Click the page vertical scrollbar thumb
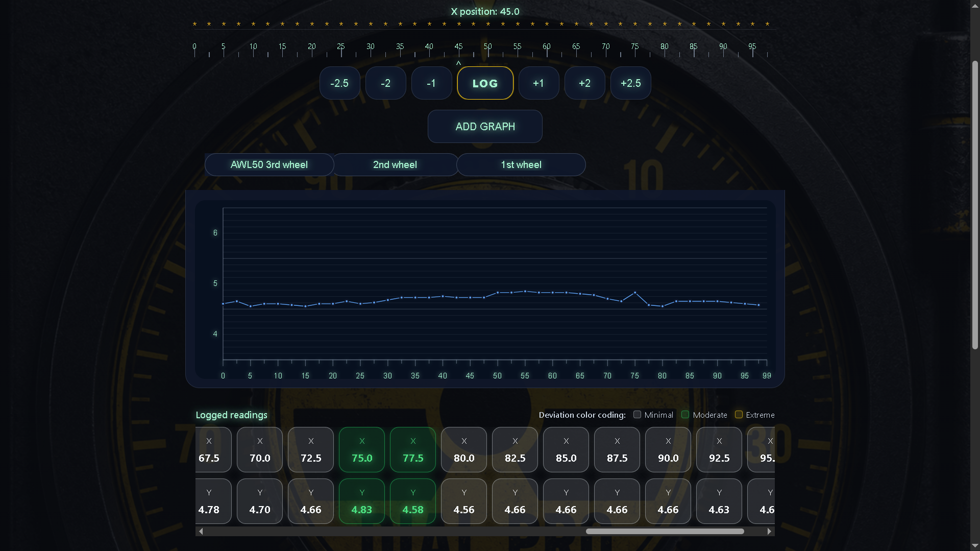This screenshot has width=980, height=551. (x=975, y=205)
